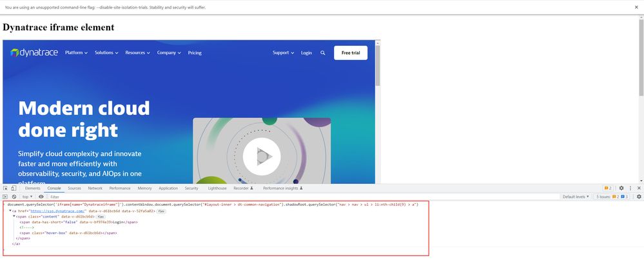Open the DevTools three-dot menu
Image resolution: width=644 pixels, height=260 pixels.
pos(630,188)
